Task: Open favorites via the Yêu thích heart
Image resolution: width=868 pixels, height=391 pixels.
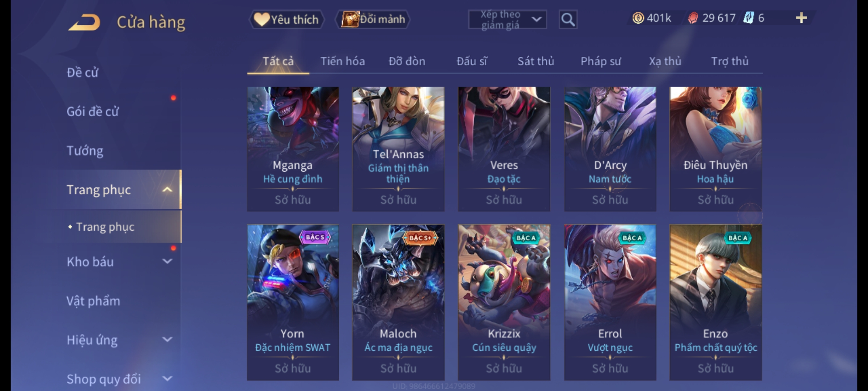Action: 286,20
